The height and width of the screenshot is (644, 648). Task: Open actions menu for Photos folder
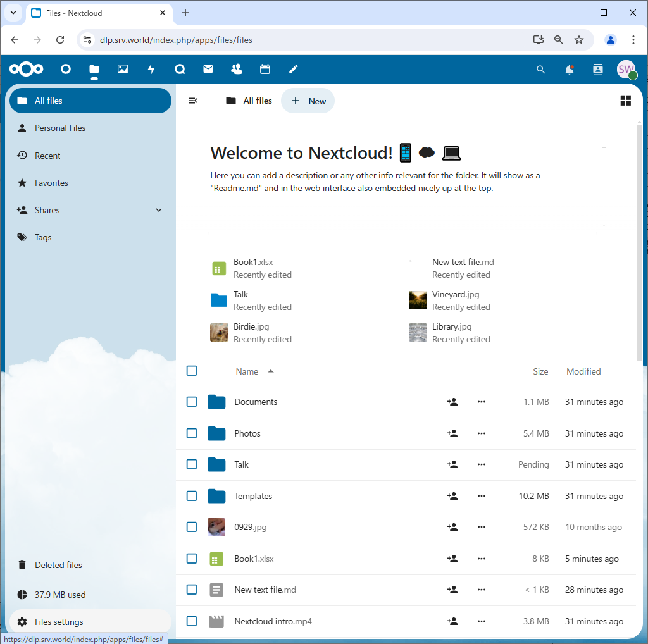pos(482,433)
